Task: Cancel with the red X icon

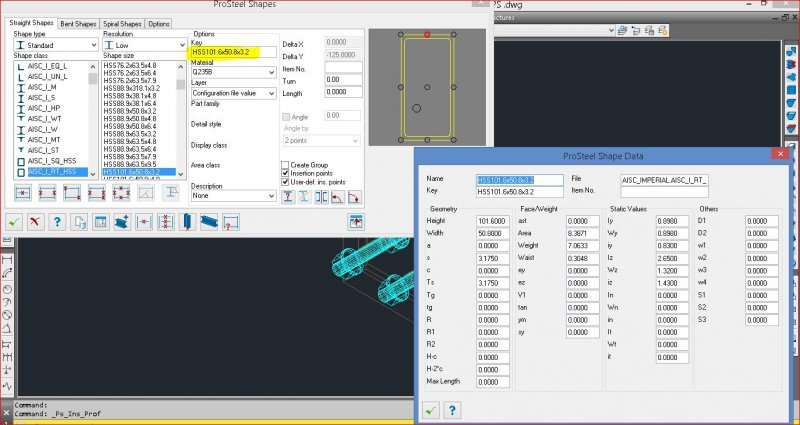Action: coord(36,222)
